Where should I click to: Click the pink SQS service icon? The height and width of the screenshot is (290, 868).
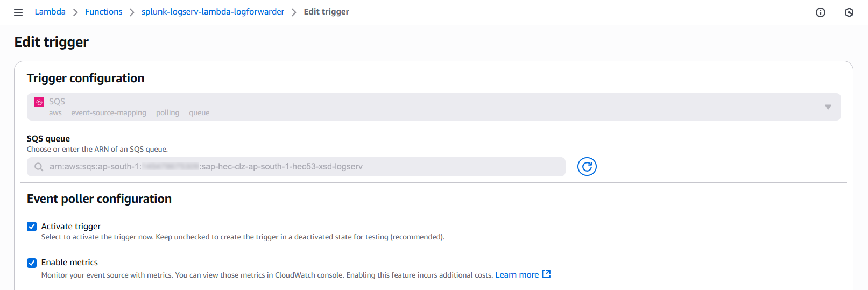(x=39, y=102)
